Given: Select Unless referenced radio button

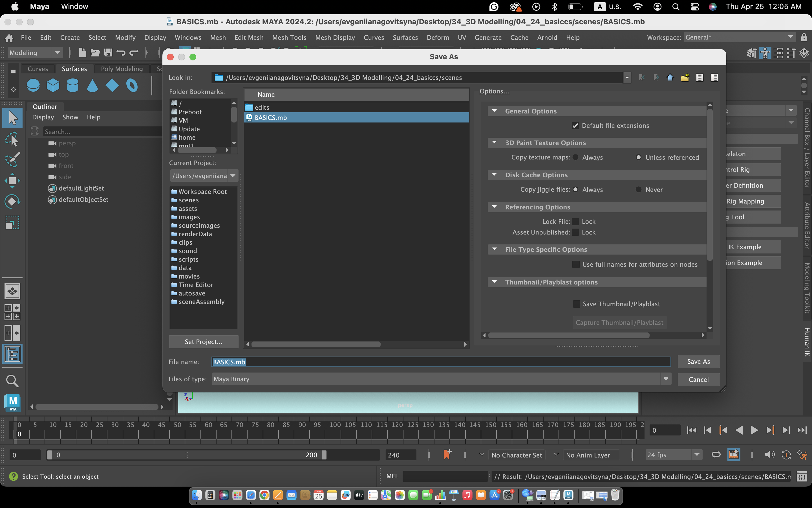Looking at the screenshot, I should pyautogui.click(x=639, y=157).
